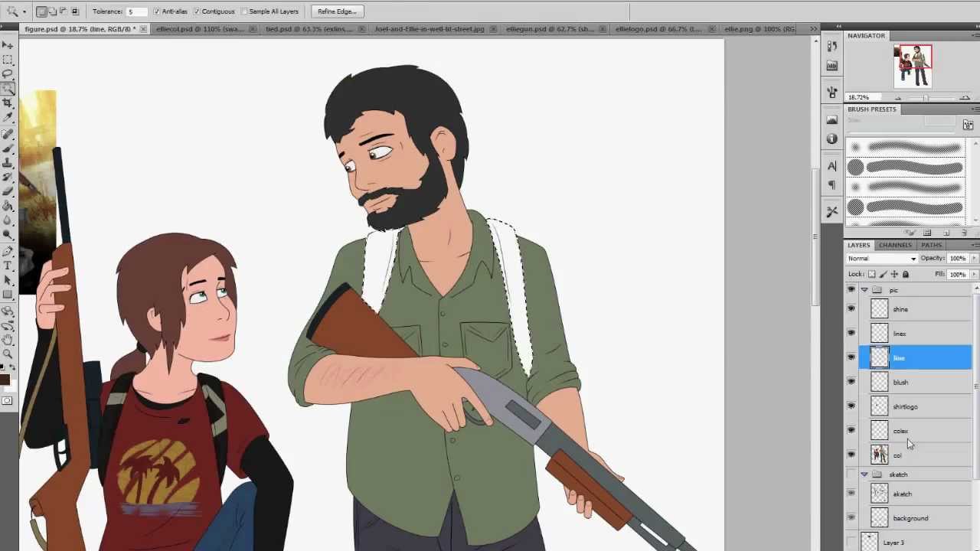Collapse the sketch layer group

coord(864,474)
